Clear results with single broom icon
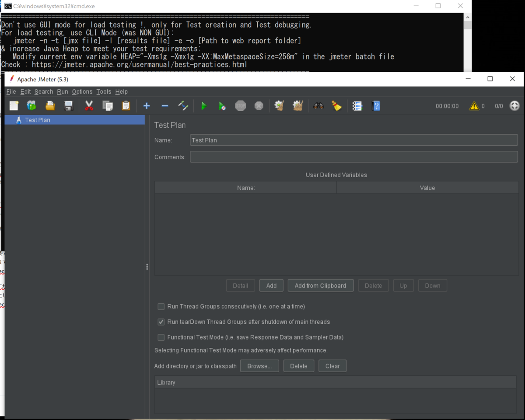Image resolution: width=525 pixels, height=420 pixels. (x=279, y=106)
